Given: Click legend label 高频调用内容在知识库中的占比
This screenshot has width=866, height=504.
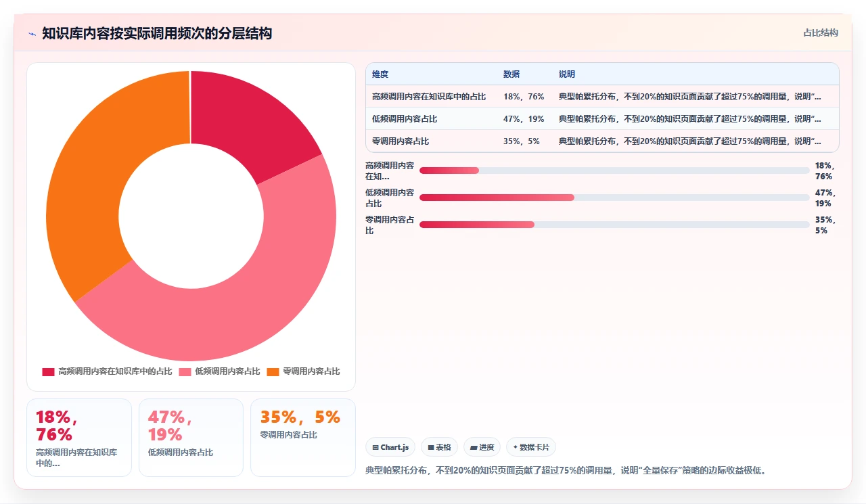Looking at the screenshot, I should coord(116,371).
